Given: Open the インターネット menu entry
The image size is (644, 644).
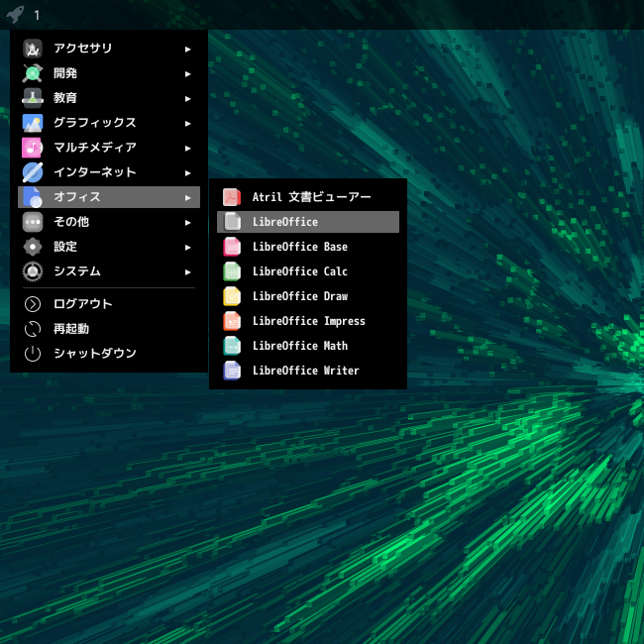Looking at the screenshot, I should (109, 172).
